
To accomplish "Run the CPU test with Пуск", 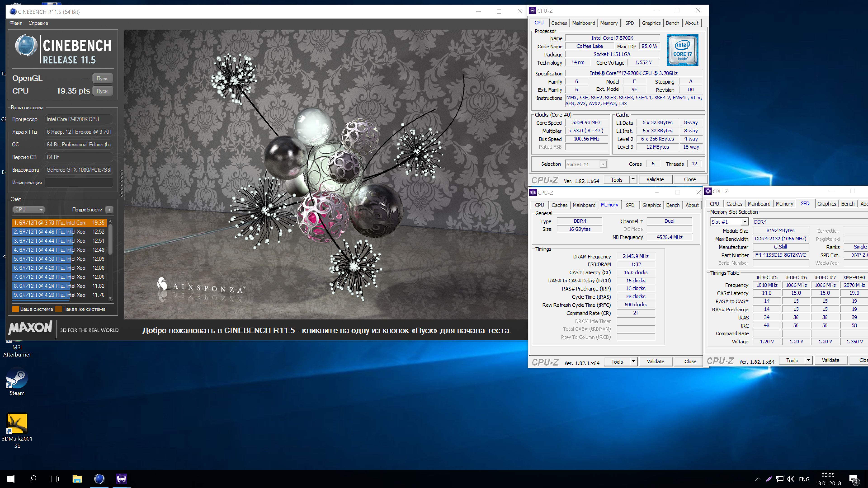I will 102,91.
